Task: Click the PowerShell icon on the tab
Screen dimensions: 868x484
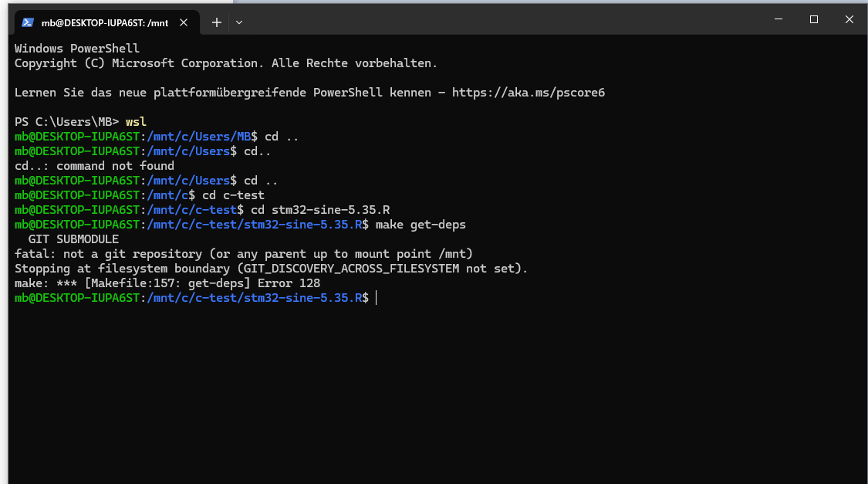Action: [x=27, y=22]
